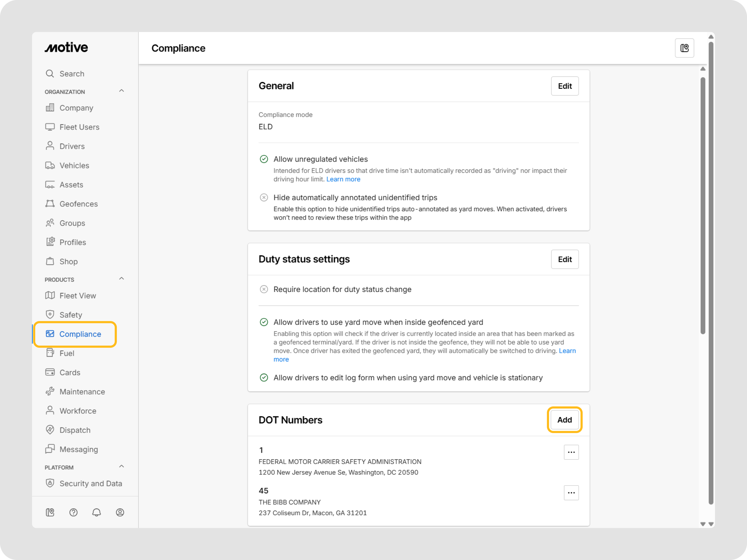The image size is (747, 560).
Task: Click the help question mark icon
Action: (73, 513)
